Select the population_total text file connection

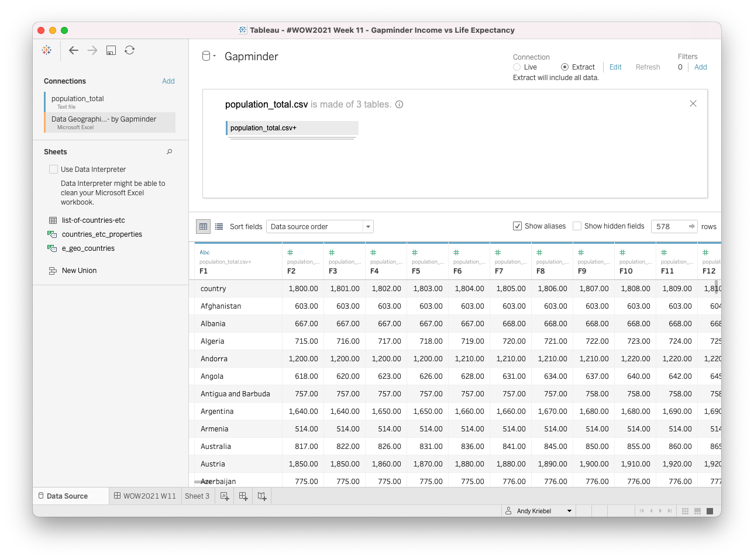click(109, 102)
